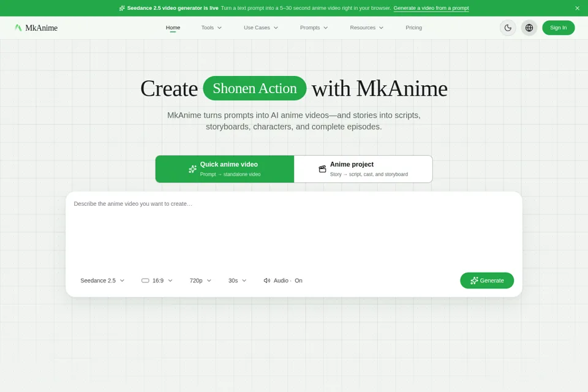
Task: Open the Seedance 2.5 model dropdown
Action: [102, 281]
